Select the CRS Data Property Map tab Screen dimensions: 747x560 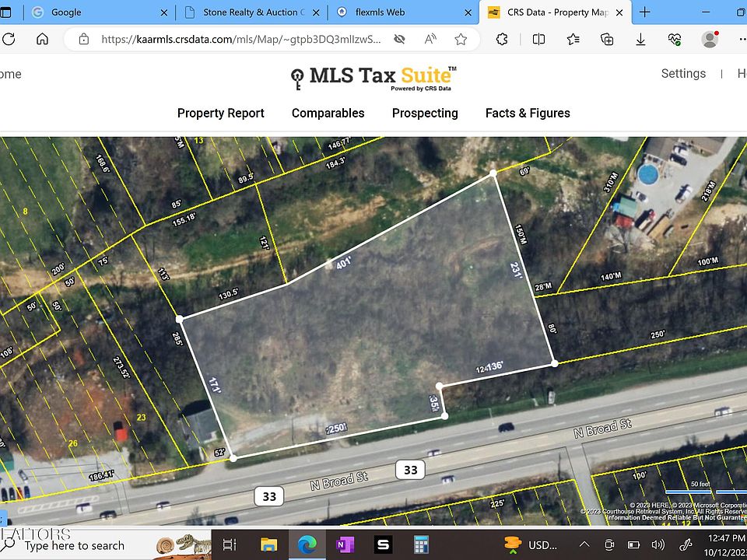point(555,12)
